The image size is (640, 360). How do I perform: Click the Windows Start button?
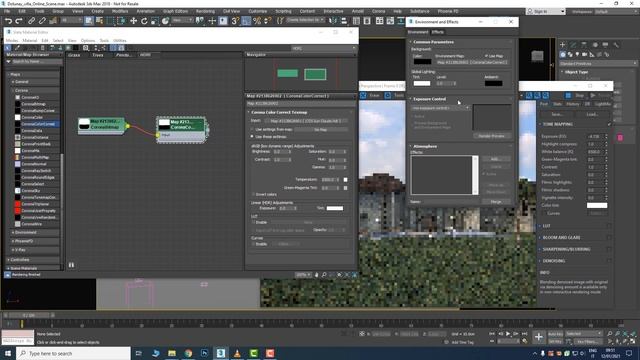8,353
